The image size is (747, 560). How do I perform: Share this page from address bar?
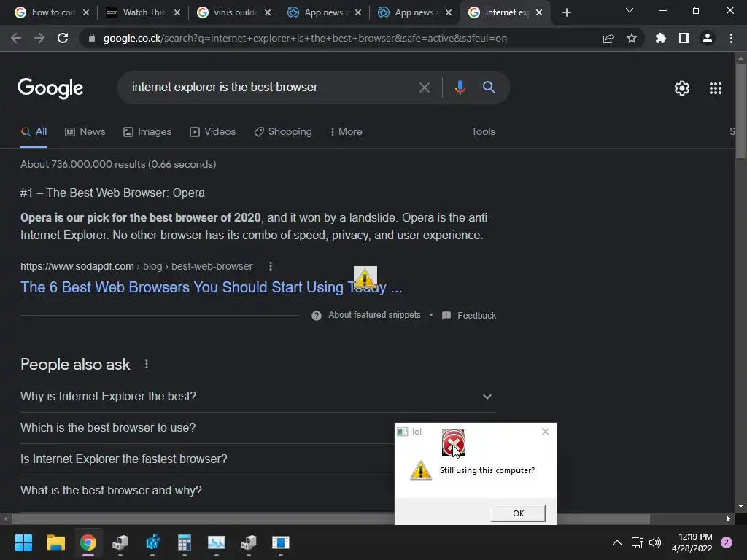pyautogui.click(x=608, y=38)
